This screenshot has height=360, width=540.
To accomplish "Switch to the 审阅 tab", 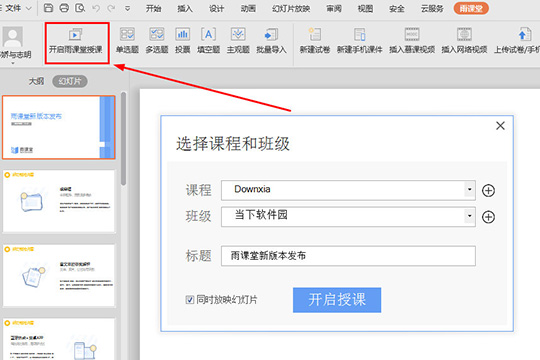I will coord(334,8).
